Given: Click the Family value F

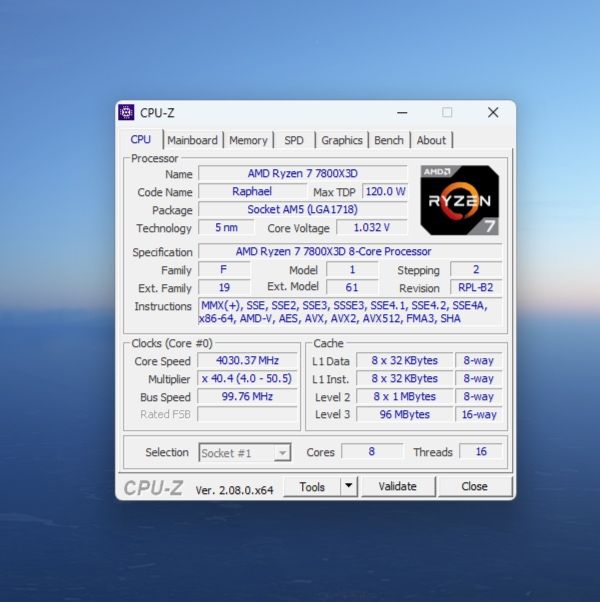Looking at the screenshot, I should click(224, 270).
